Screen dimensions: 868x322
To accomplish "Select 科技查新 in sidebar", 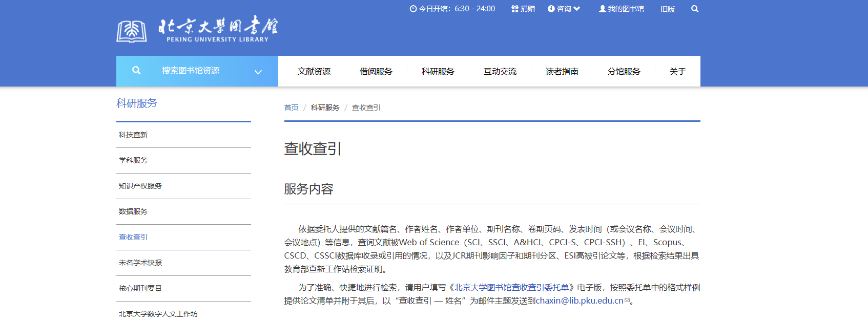I will click(x=183, y=135).
